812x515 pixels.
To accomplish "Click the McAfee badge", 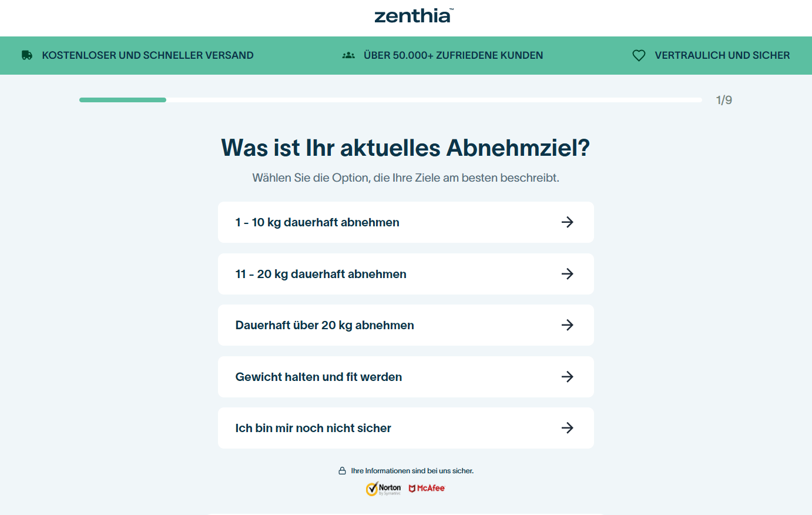I will coord(427,489).
